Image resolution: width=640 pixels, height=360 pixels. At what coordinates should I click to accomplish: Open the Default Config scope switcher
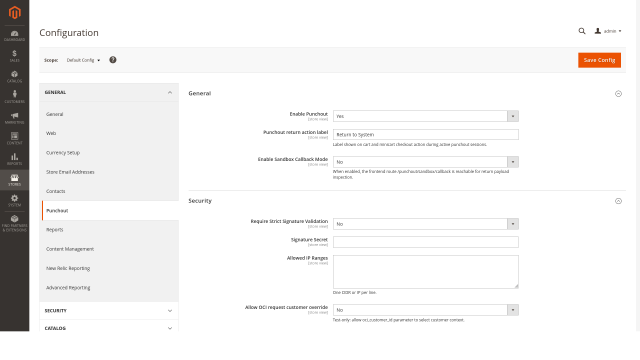[x=83, y=60]
